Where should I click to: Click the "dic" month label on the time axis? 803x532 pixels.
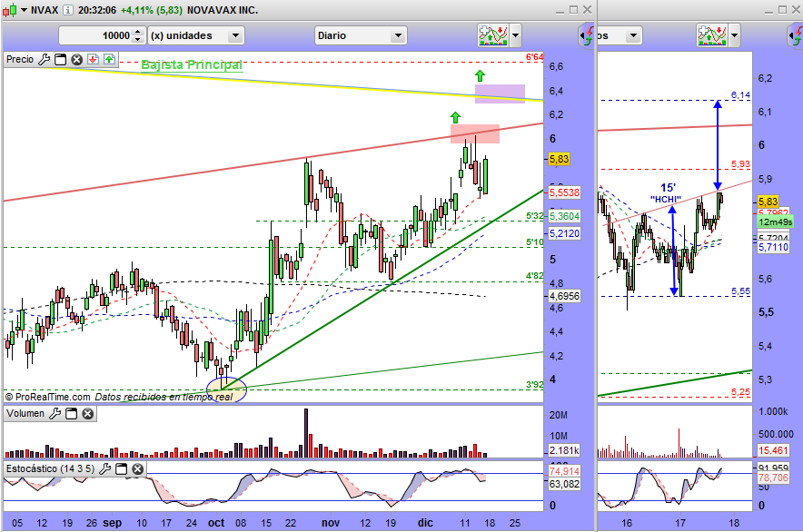click(425, 523)
